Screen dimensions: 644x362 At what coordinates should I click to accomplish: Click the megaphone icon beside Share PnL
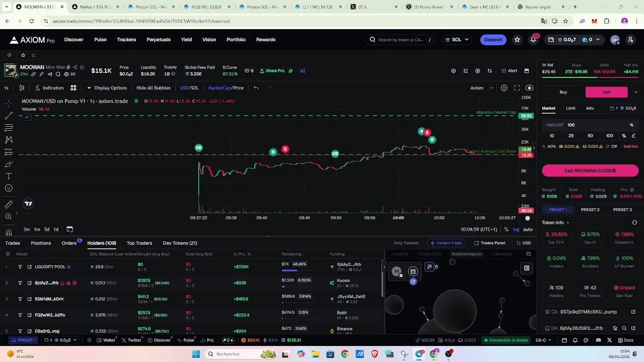pos(302,71)
